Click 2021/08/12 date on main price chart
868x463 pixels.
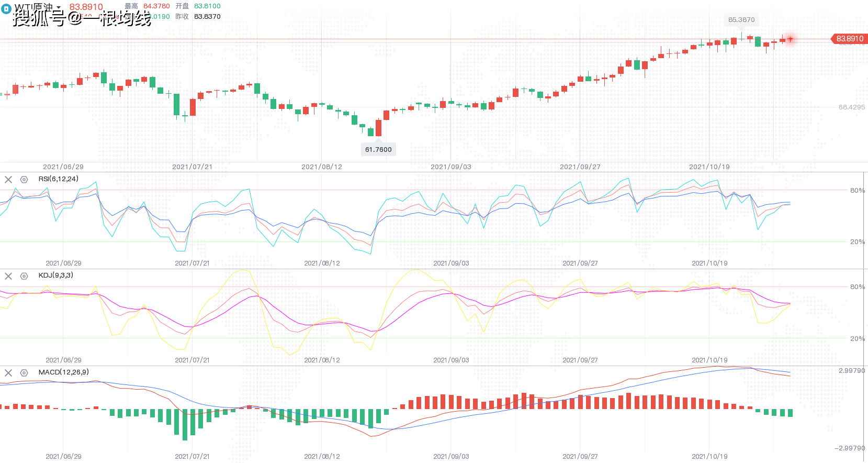(x=322, y=167)
